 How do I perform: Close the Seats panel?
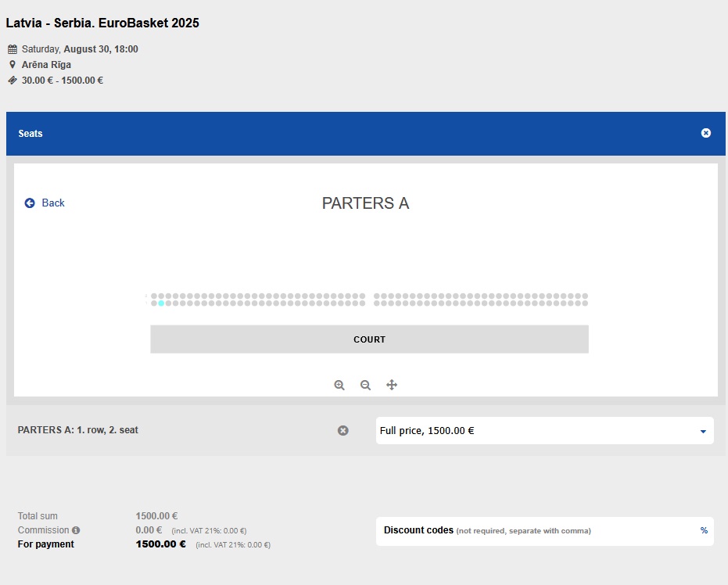[x=705, y=133]
